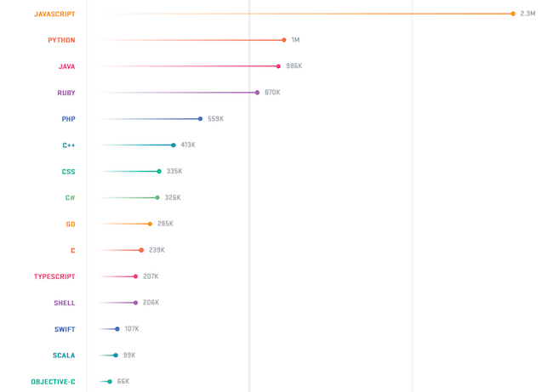Click the TypeScript language label
This screenshot has width=553, height=392.
[54, 276]
